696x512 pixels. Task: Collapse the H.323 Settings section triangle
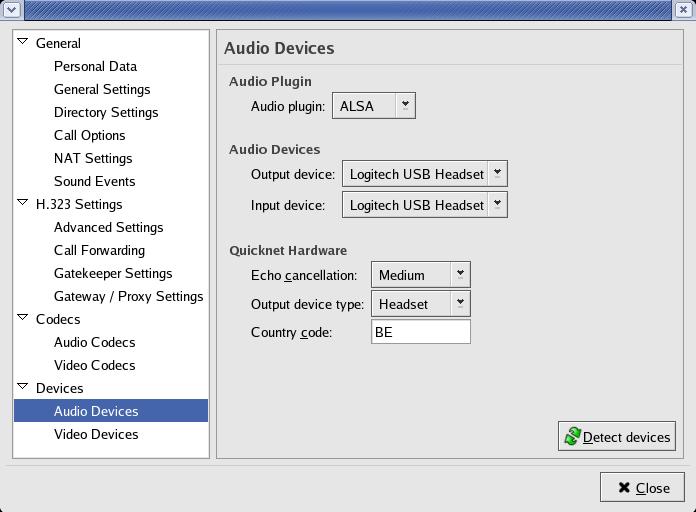23,203
